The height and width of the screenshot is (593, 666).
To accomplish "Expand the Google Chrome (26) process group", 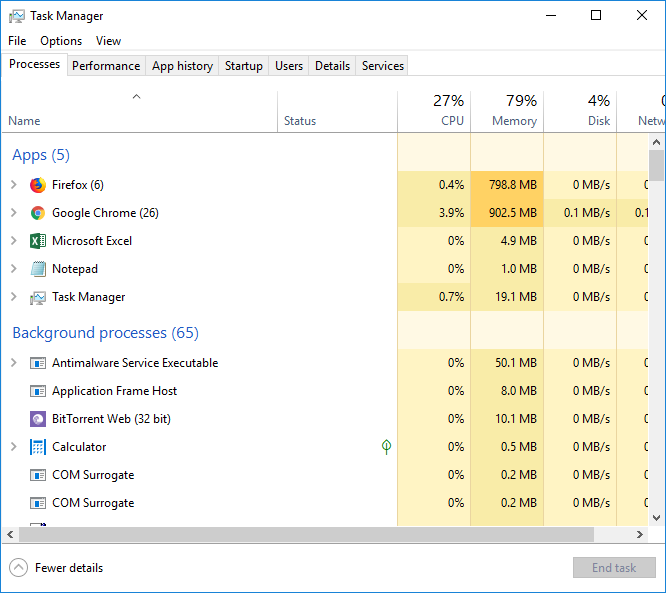I will (x=14, y=213).
